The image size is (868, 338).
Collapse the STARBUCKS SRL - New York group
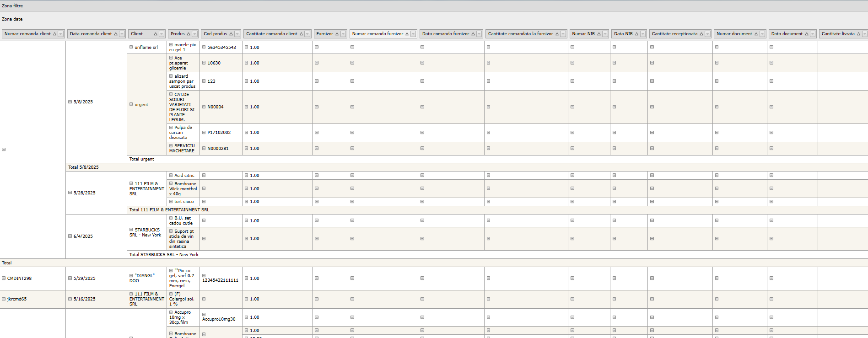point(131,230)
